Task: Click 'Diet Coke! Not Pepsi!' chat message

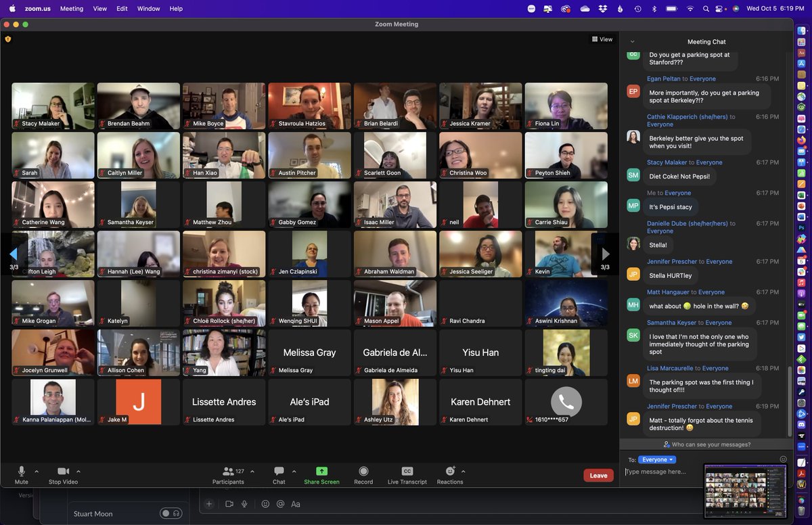Action: point(680,175)
